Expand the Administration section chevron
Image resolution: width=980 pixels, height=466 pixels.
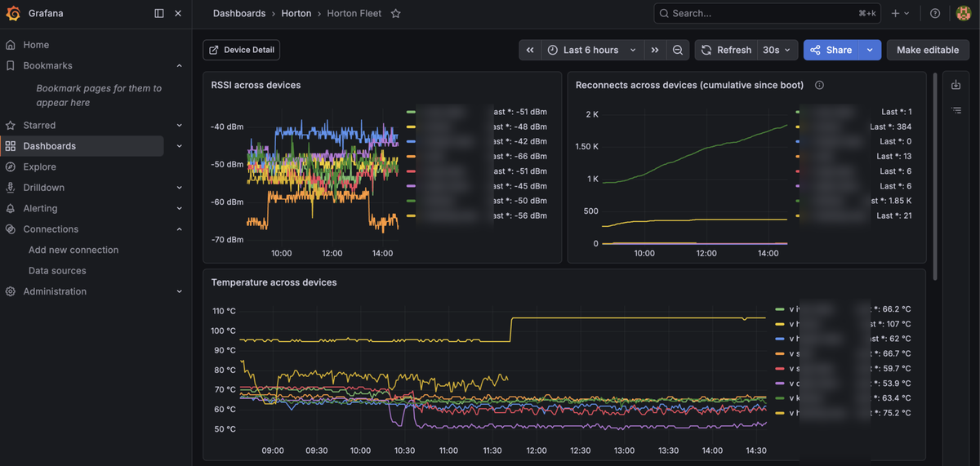pyautogui.click(x=179, y=291)
